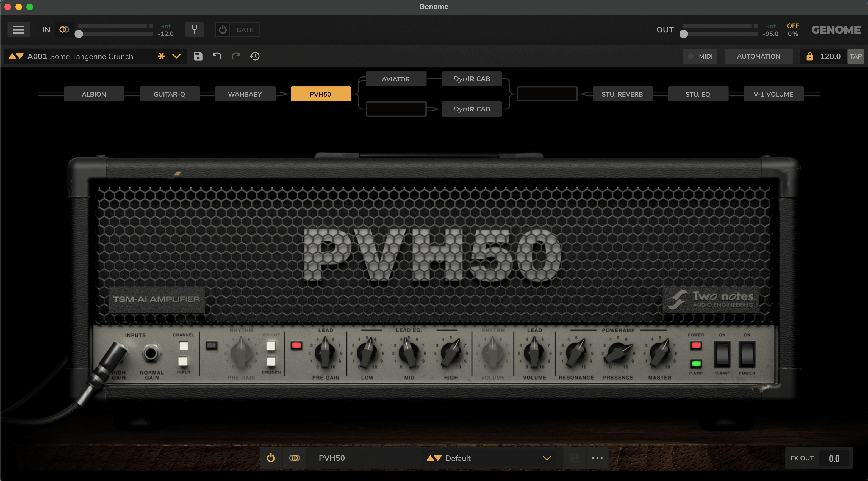Select the AVIATOR block
The height and width of the screenshot is (481, 868).
tap(396, 79)
